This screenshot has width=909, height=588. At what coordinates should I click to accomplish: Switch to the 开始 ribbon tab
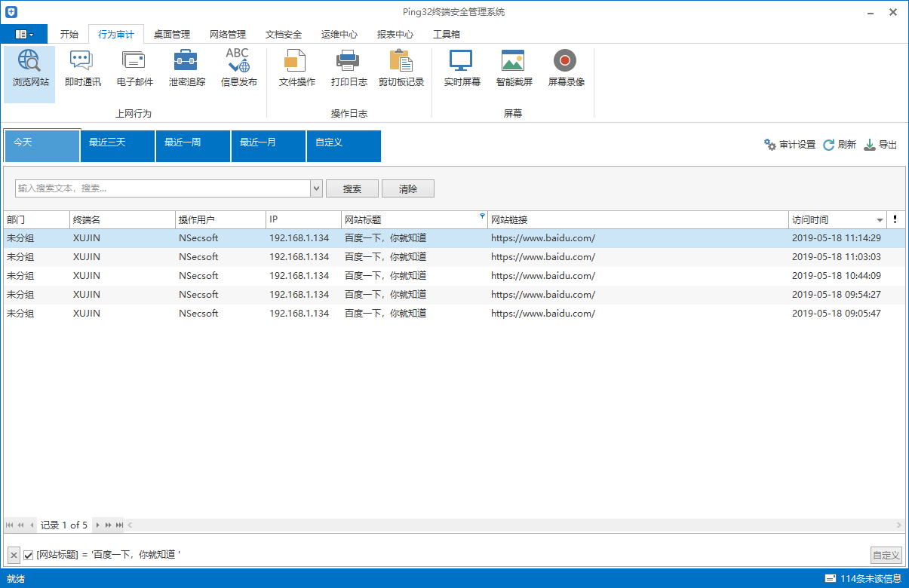(x=69, y=34)
